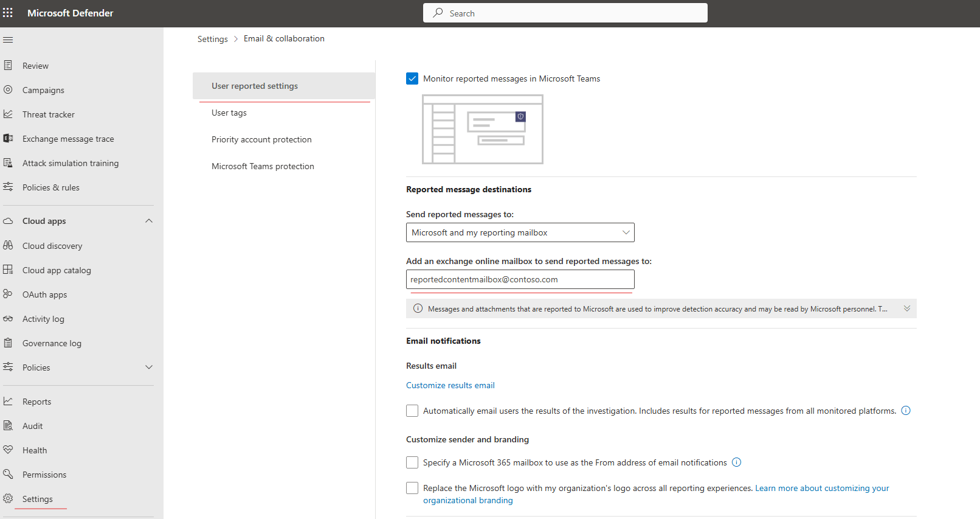
Task: Click the Policies & rules sliders icon
Action: coord(8,187)
